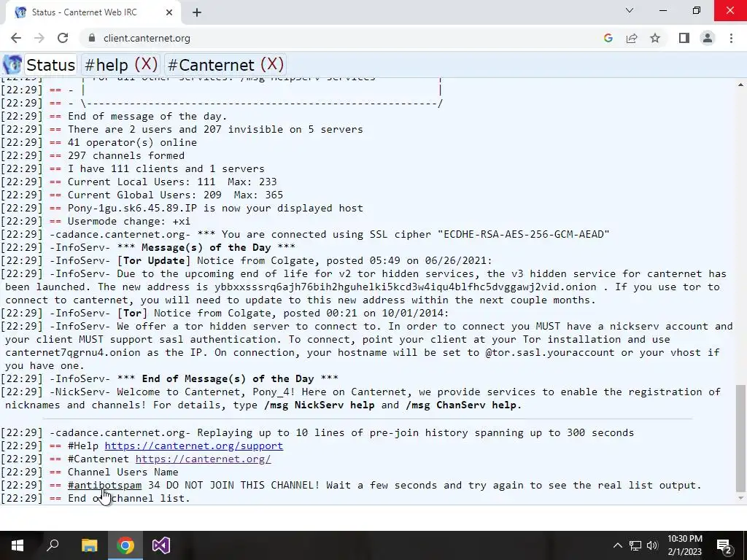This screenshot has height=560, width=747.
Task: Go back with the browser back arrow
Action: pos(16,38)
